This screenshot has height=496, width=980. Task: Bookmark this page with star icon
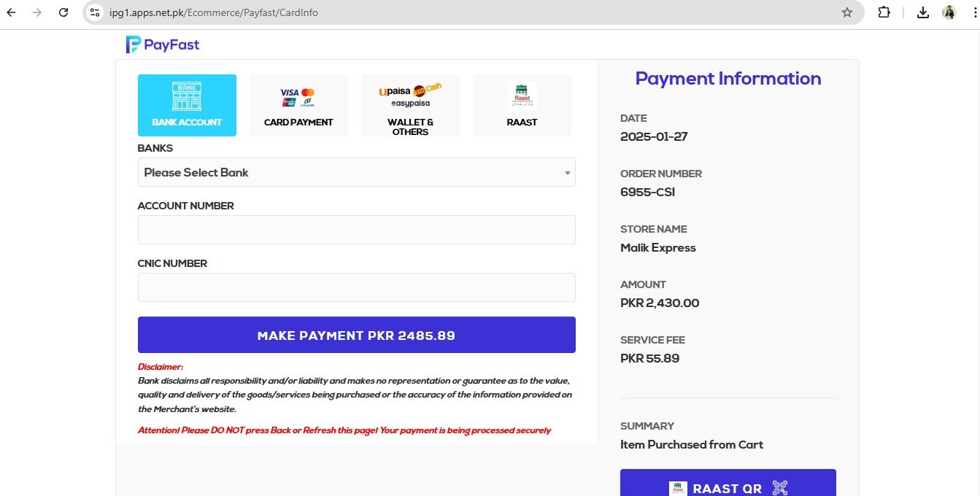(846, 12)
